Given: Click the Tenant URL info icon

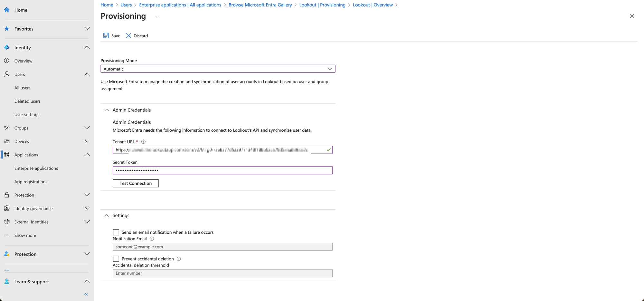Looking at the screenshot, I should coord(144,142).
